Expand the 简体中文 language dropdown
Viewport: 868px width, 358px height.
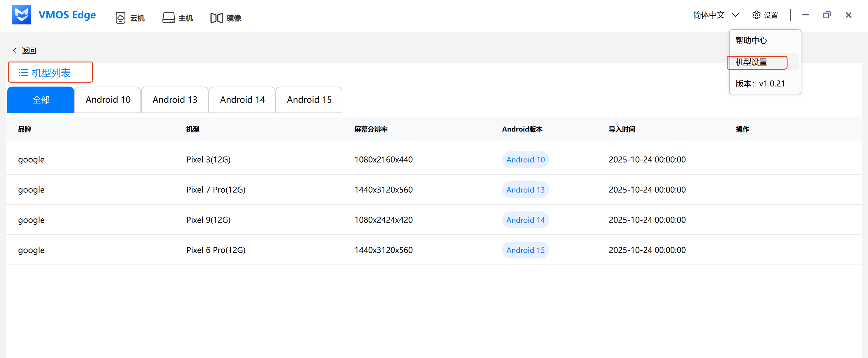click(x=716, y=15)
